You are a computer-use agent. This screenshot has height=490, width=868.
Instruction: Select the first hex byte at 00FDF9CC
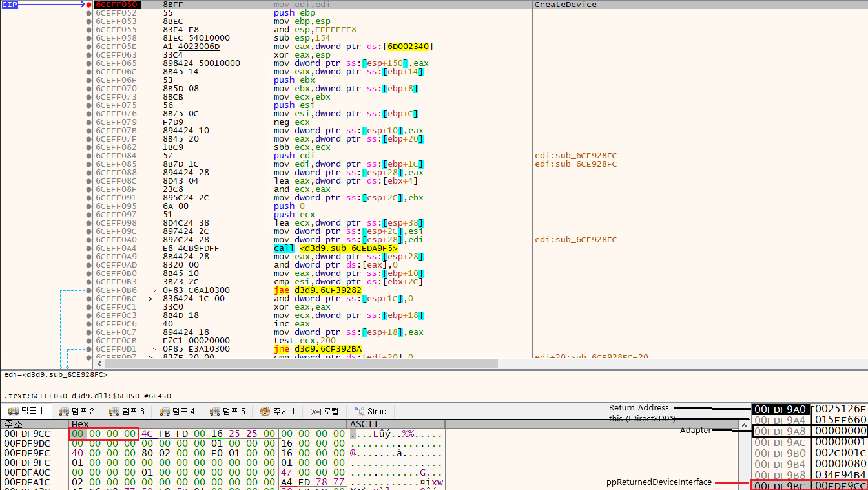pyautogui.click(x=77, y=434)
